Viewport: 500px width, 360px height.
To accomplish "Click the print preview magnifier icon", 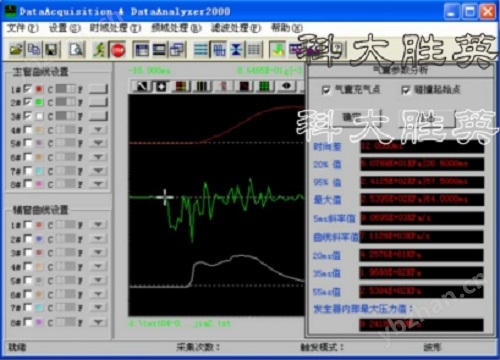I will tap(77, 50).
